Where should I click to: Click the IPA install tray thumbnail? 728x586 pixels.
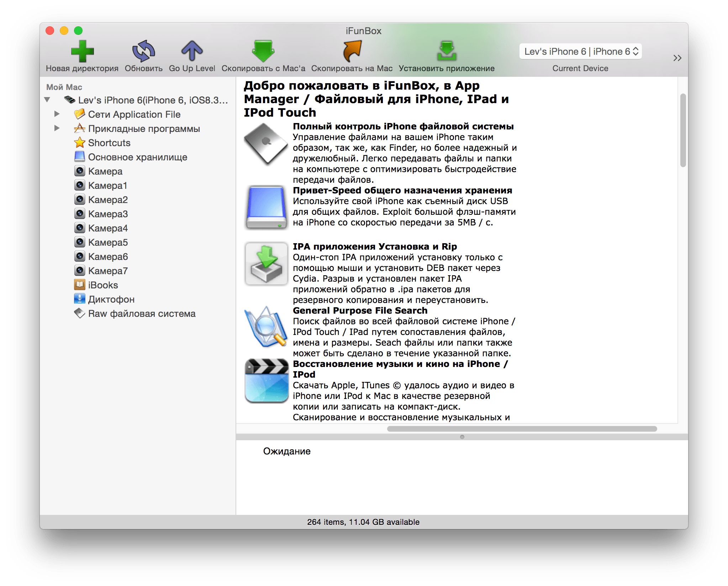(x=266, y=263)
